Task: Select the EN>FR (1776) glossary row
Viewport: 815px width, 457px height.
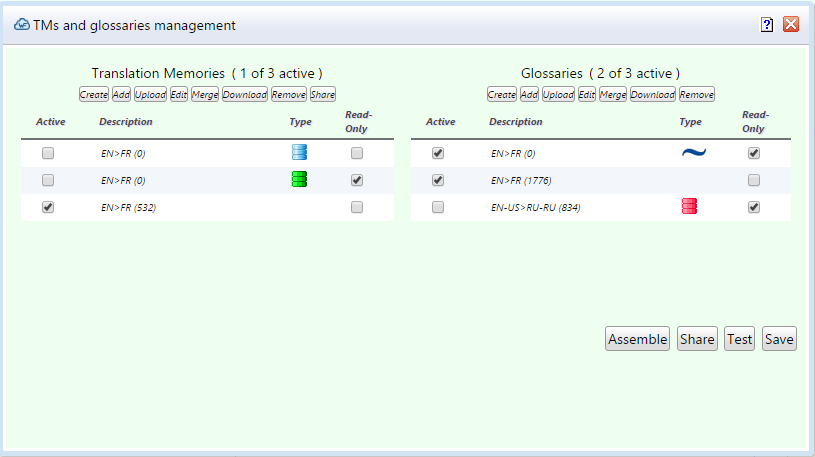Action: pyautogui.click(x=521, y=181)
